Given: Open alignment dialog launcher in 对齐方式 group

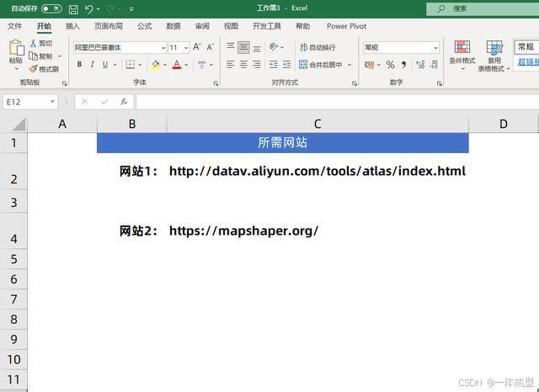Looking at the screenshot, I should [355, 83].
